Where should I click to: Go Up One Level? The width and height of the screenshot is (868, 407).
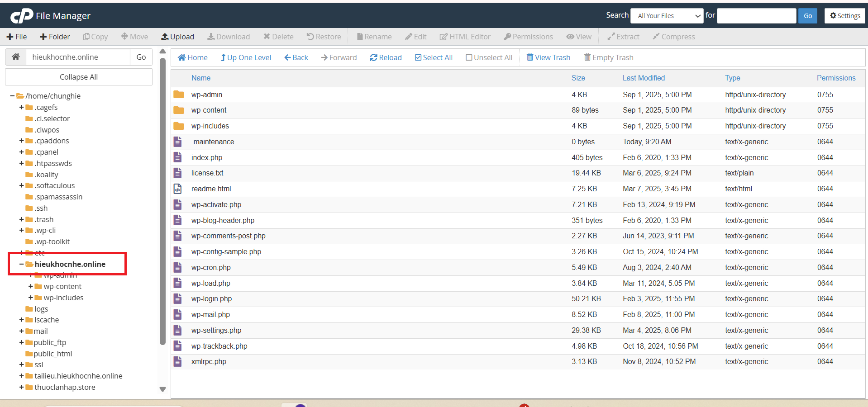[246, 57]
